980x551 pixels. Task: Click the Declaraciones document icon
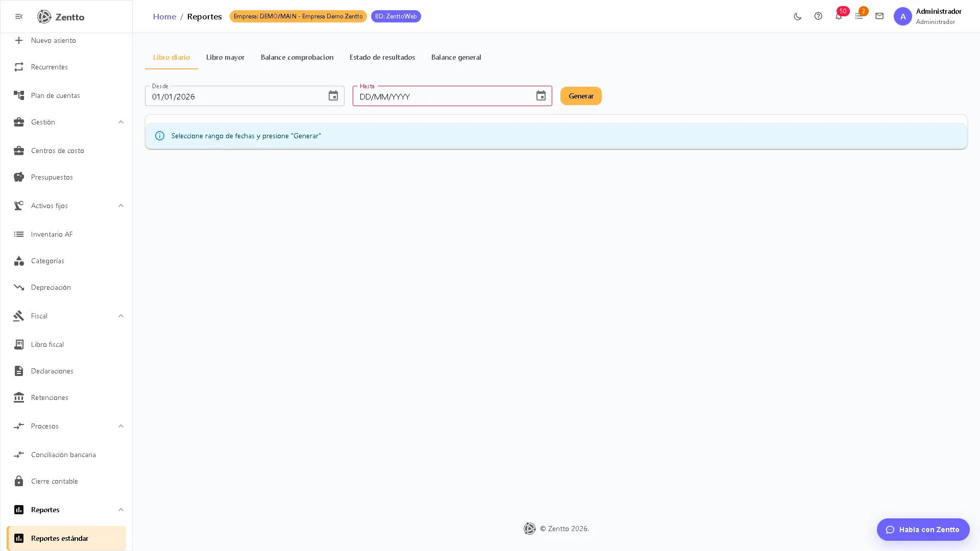click(19, 371)
